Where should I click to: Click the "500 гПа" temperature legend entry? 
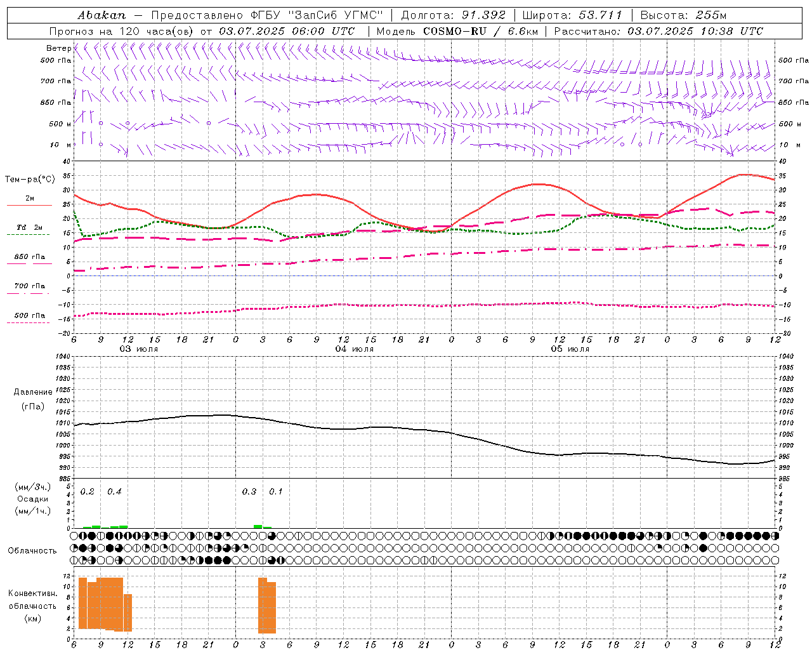(x=30, y=315)
